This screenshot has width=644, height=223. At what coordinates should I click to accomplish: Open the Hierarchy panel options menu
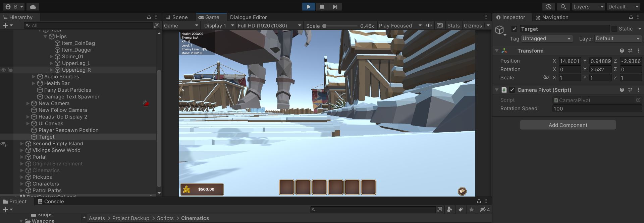156,17
